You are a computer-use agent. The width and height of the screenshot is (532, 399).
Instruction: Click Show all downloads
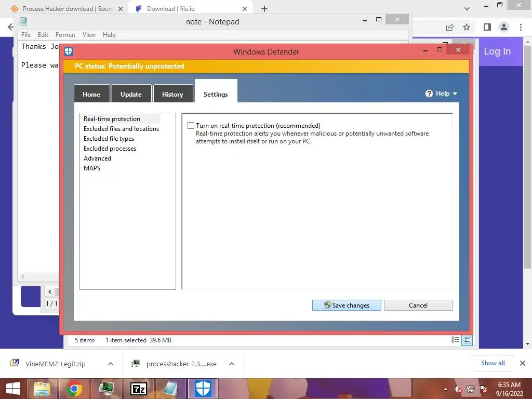[493, 363]
